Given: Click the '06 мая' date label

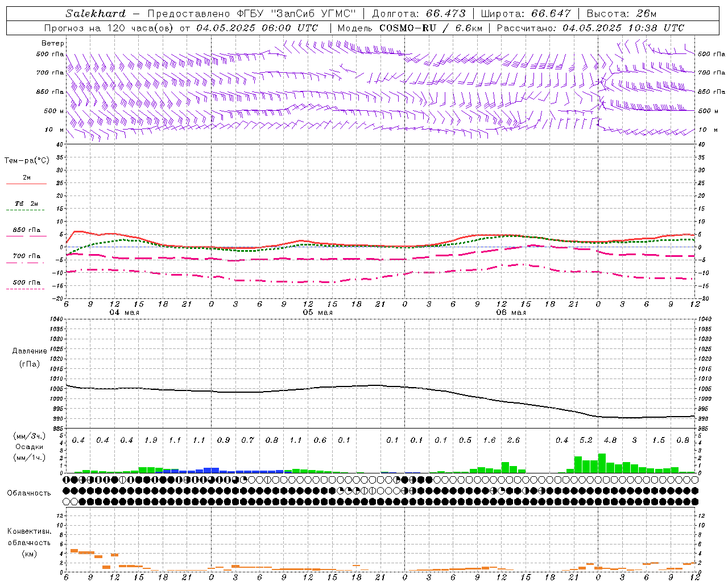Looking at the screenshot, I should tap(511, 313).
